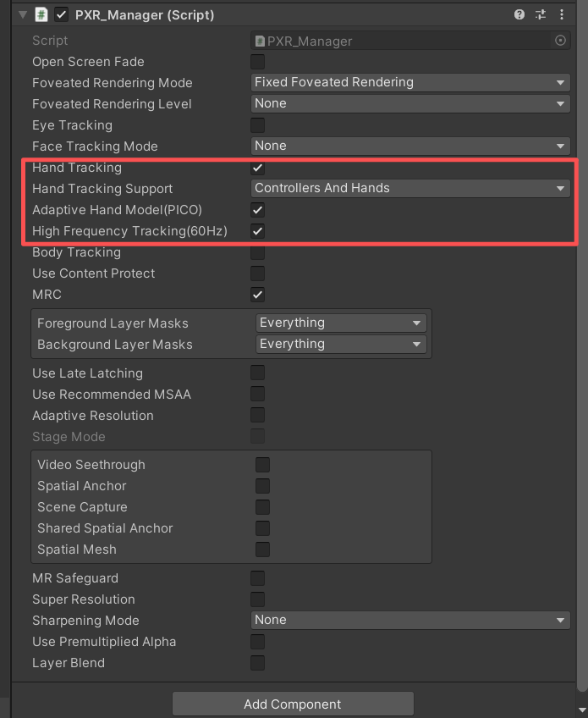Viewport: 588px width, 718px height.
Task: Disable the Hand Tracking checkbox
Action: pyautogui.click(x=257, y=168)
